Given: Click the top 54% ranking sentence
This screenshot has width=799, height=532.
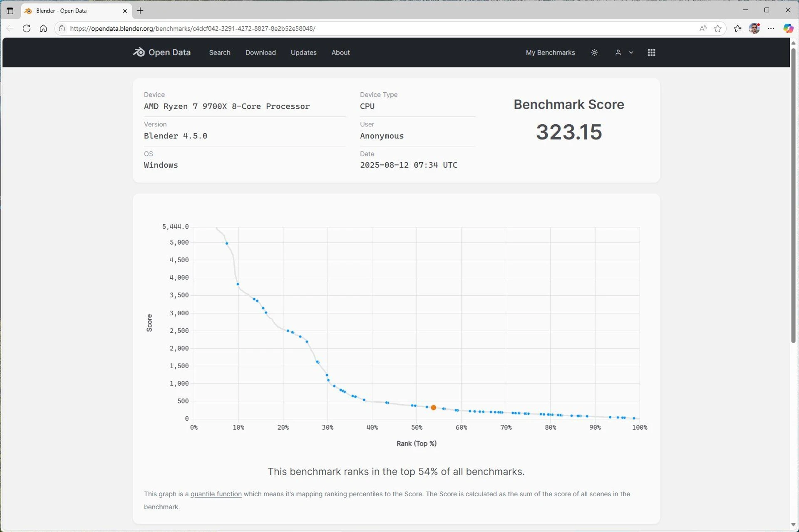Looking at the screenshot, I should [396, 471].
